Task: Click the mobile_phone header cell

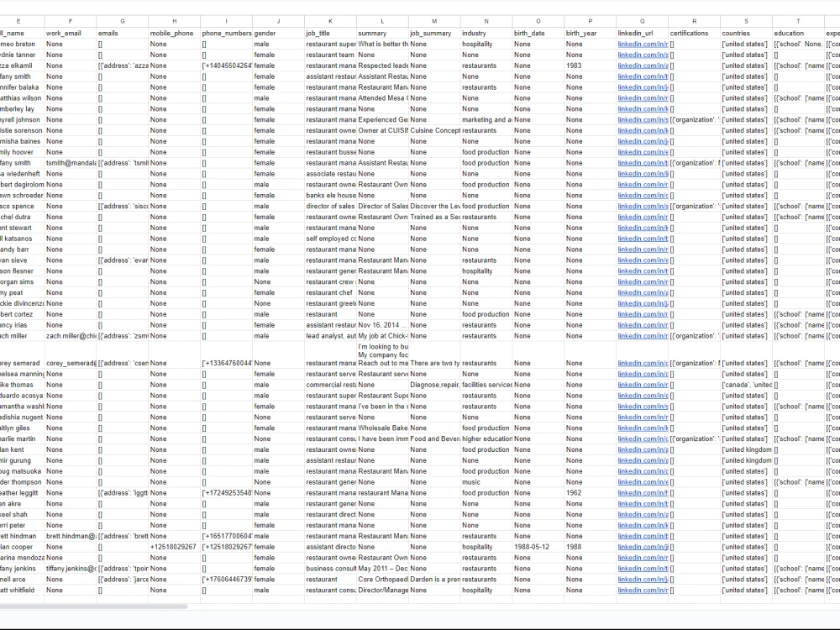Action: 174,34
